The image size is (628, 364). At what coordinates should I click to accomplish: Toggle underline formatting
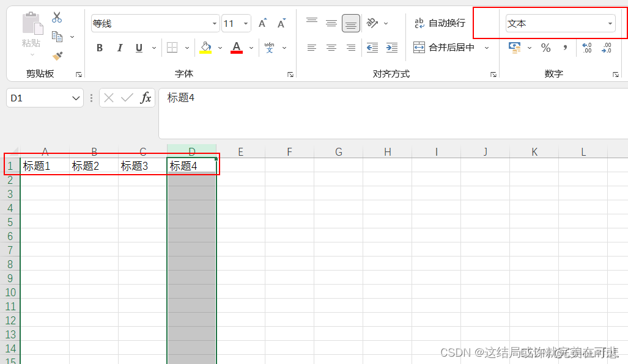click(139, 48)
